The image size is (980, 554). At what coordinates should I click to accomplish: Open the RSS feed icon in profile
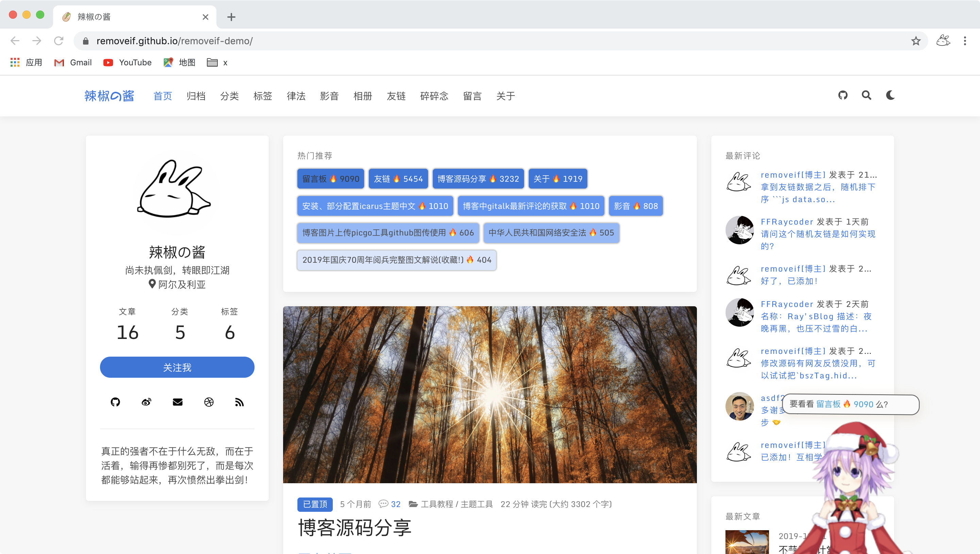(239, 402)
